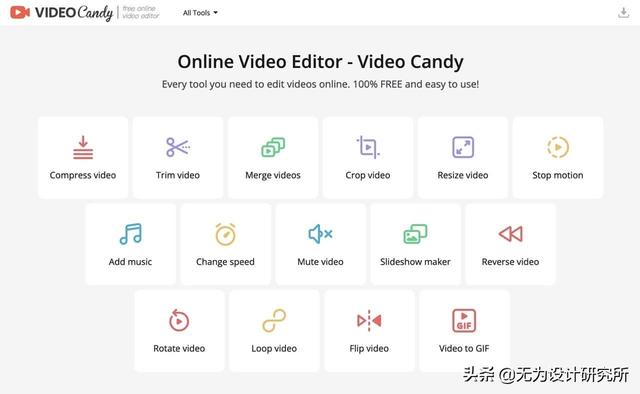
Task: Click the 'Every tool you need' subtitle text
Action: [x=320, y=85]
